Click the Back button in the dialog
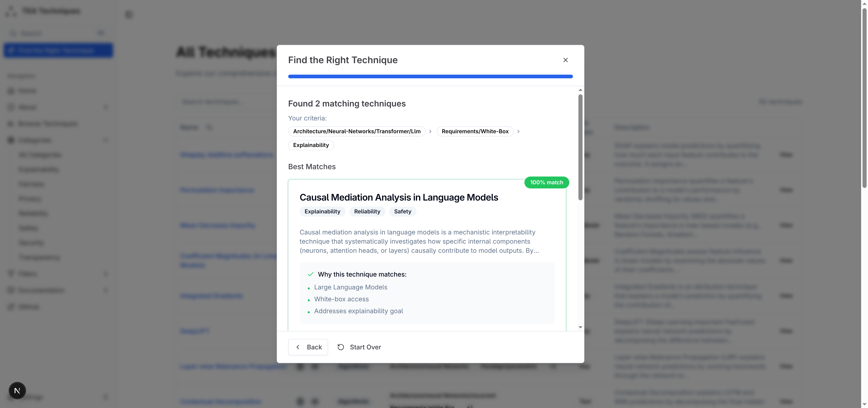Image resolution: width=868 pixels, height=408 pixels. coord(308,347)
